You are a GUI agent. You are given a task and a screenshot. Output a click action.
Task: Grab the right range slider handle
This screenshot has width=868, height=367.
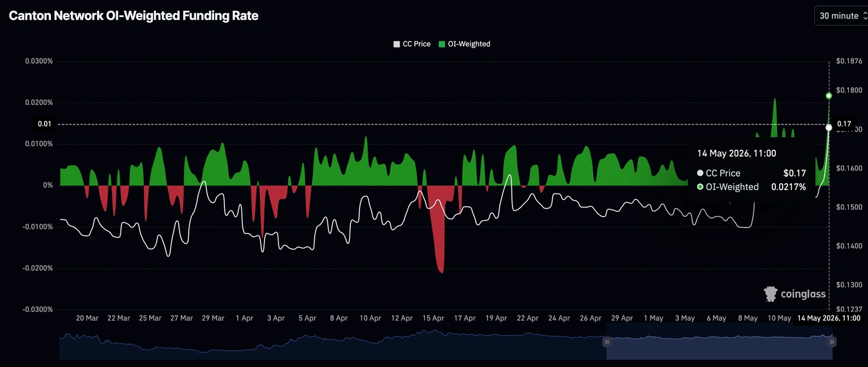(832, 342)
